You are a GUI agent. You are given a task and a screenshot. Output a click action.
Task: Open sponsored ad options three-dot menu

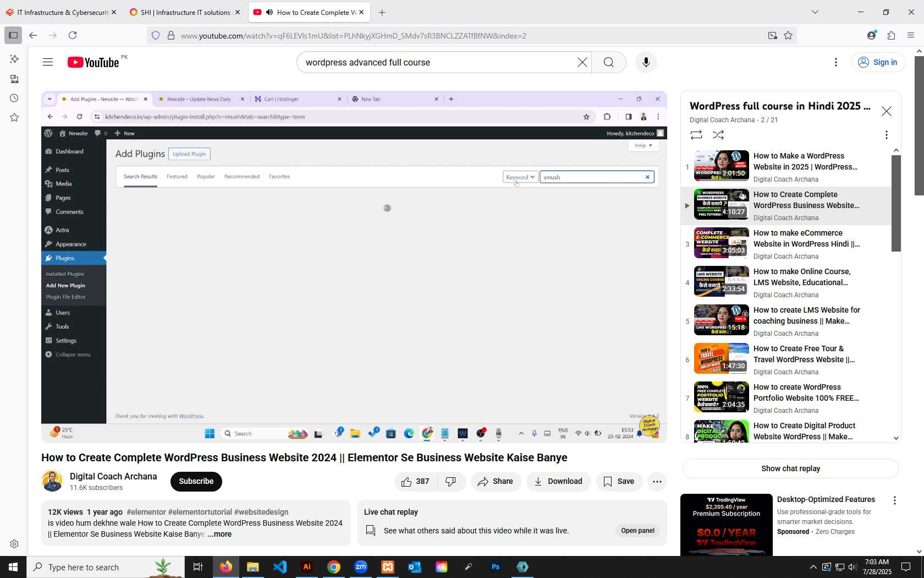tap(894, 500)
